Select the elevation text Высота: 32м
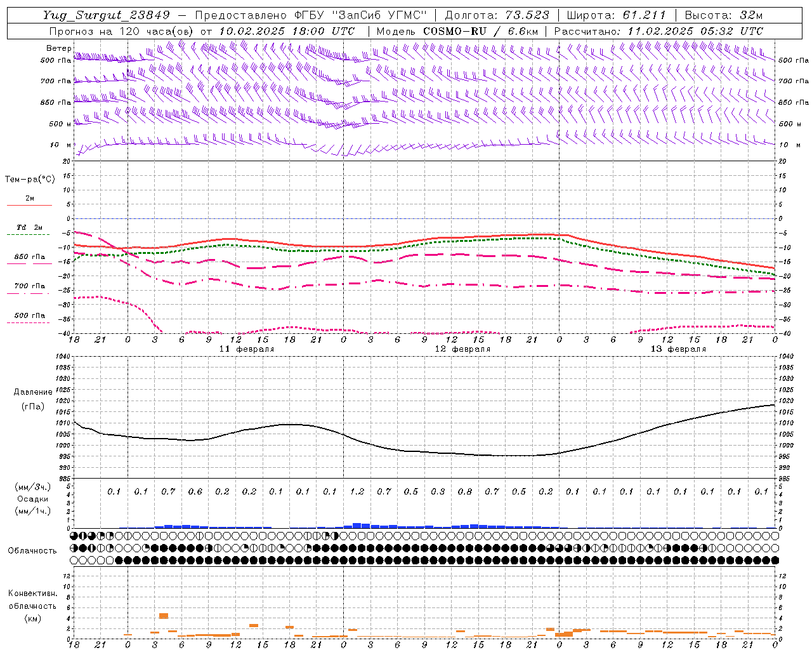 (x=723, y=15)
